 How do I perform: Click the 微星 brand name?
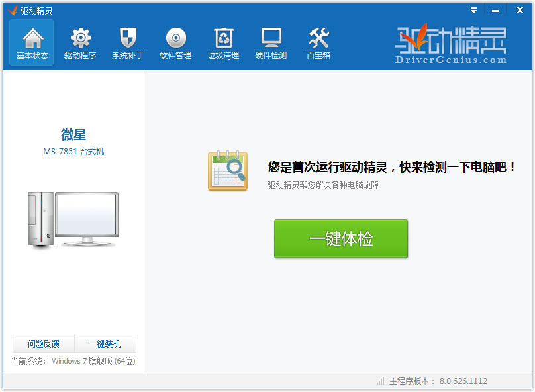click(73, 135)
